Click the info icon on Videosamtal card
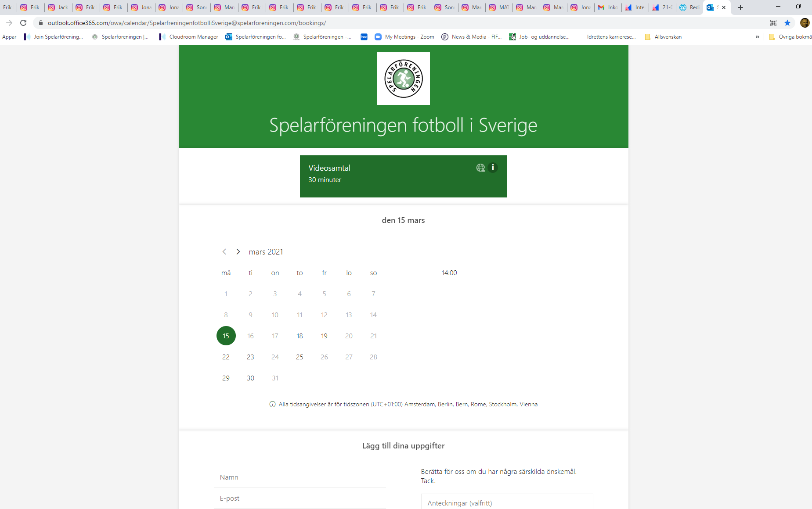 [493, 168]
